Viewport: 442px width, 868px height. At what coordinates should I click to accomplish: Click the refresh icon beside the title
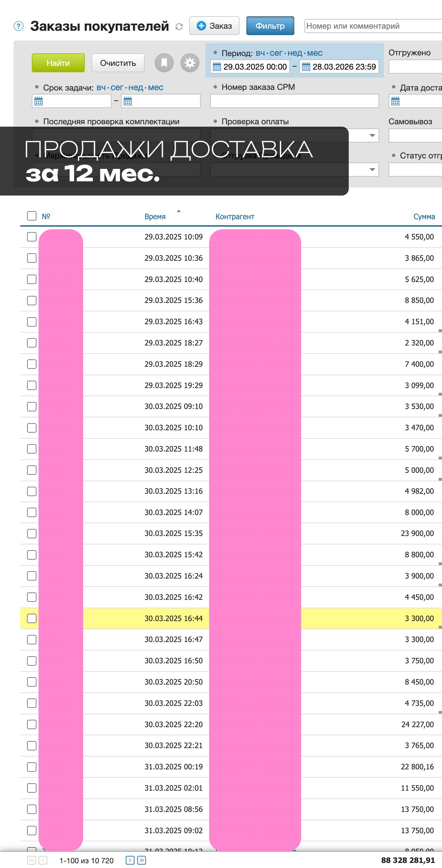[x=179, y=26]
